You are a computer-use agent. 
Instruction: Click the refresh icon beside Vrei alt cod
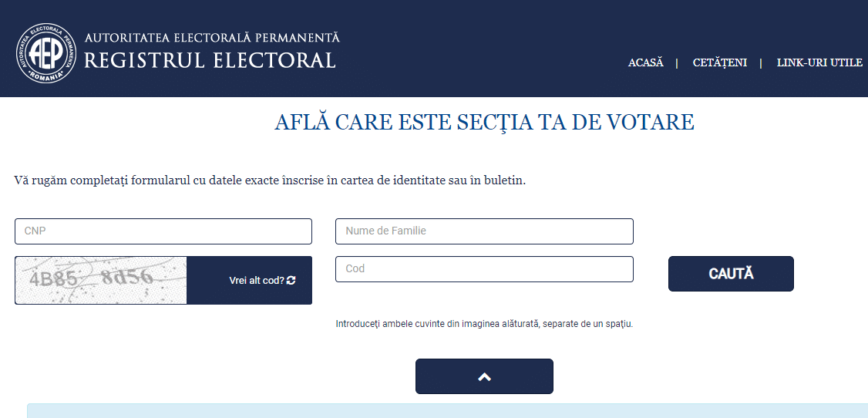[291, 281]
